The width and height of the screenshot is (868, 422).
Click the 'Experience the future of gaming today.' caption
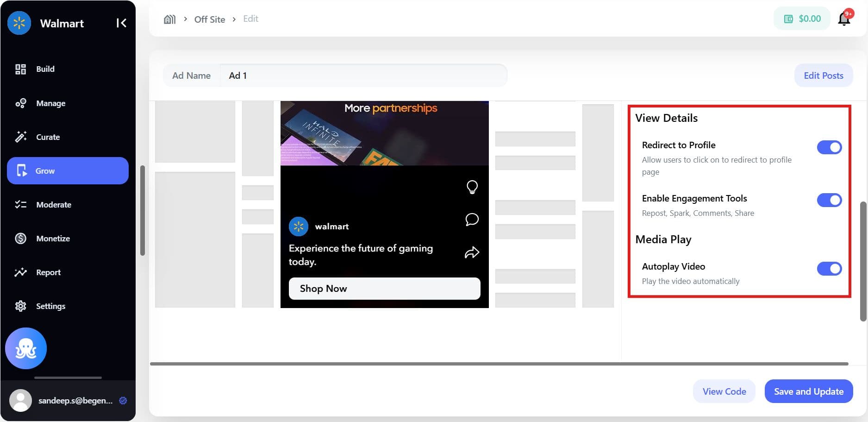tap(361, 255)
